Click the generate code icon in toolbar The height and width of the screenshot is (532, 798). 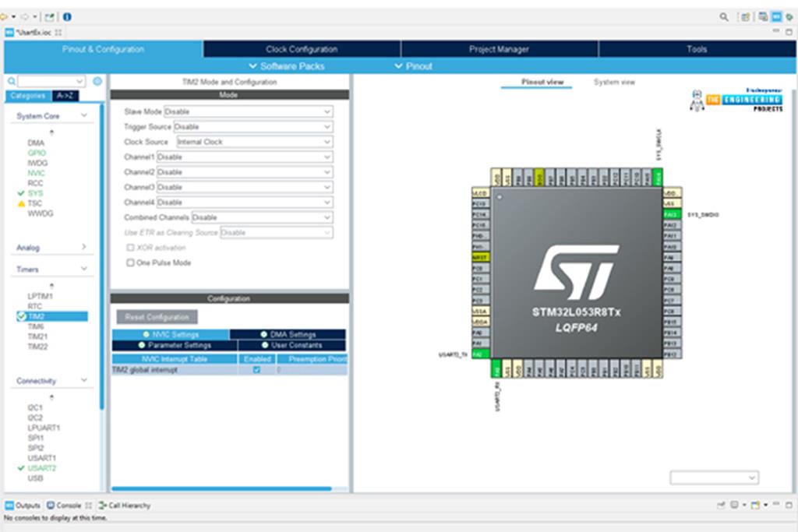point(50,16)
